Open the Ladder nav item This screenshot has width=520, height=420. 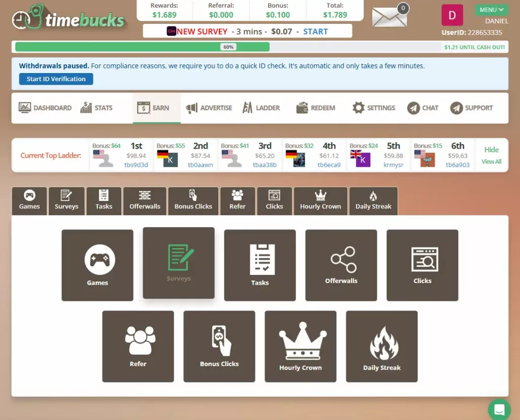click(261, 108)
